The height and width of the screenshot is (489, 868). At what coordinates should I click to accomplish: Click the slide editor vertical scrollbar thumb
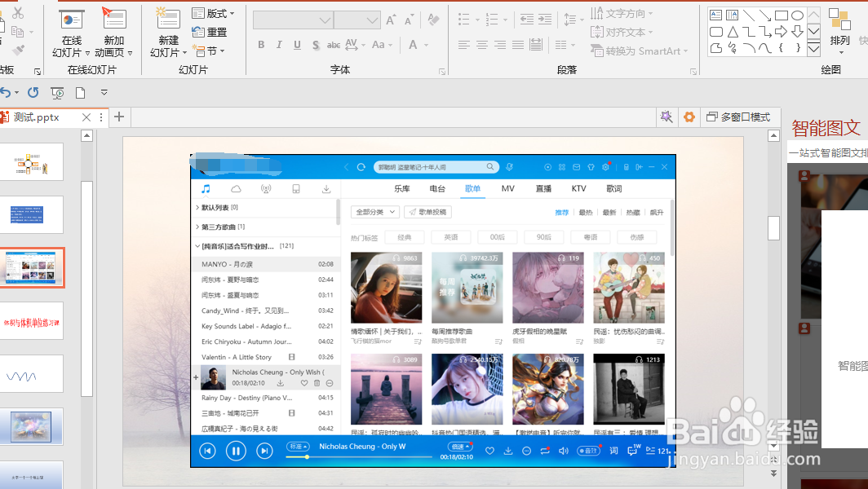(x=774, y=227)
